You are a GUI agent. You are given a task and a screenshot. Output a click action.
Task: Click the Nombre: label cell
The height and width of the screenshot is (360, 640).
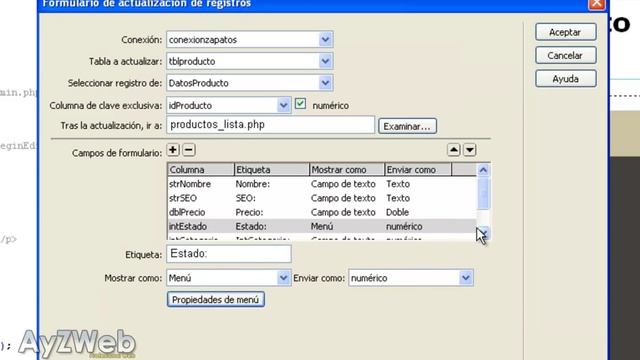[253, 184]
